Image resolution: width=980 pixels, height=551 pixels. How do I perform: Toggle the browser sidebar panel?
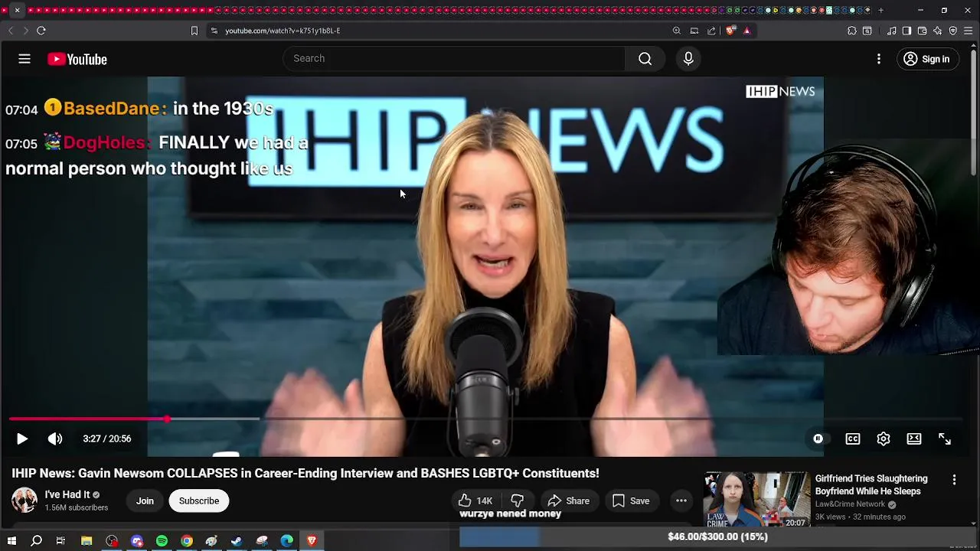906,31
